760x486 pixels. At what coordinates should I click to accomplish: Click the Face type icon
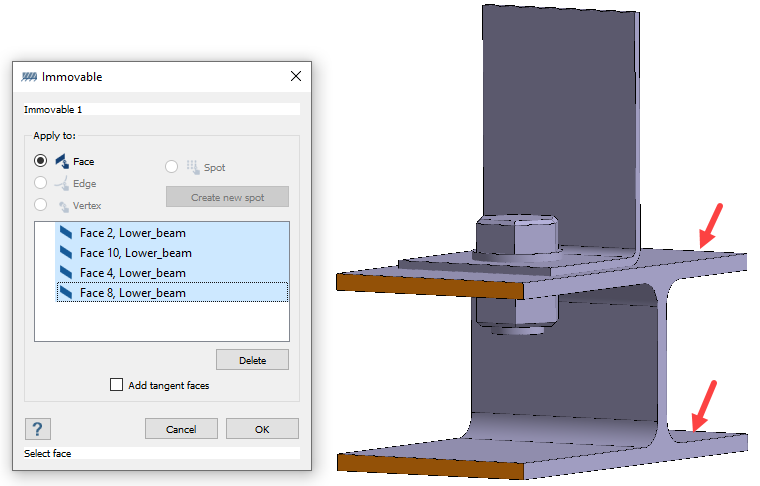coord(61,161)
